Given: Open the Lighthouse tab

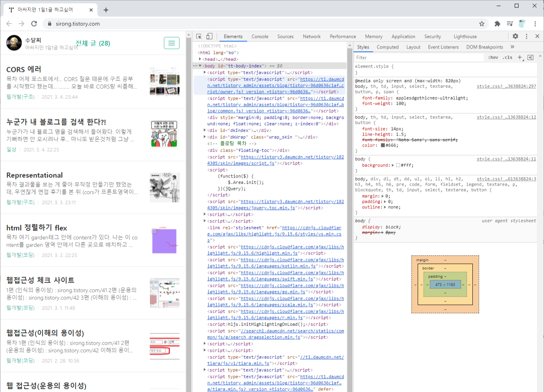Looking at the screenshot, I should [x=465, y=36].
